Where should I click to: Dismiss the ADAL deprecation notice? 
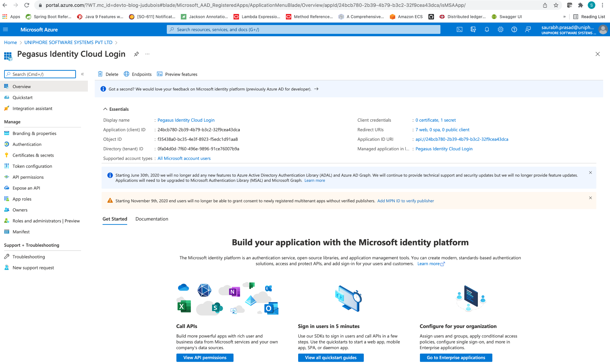(590, 173)
